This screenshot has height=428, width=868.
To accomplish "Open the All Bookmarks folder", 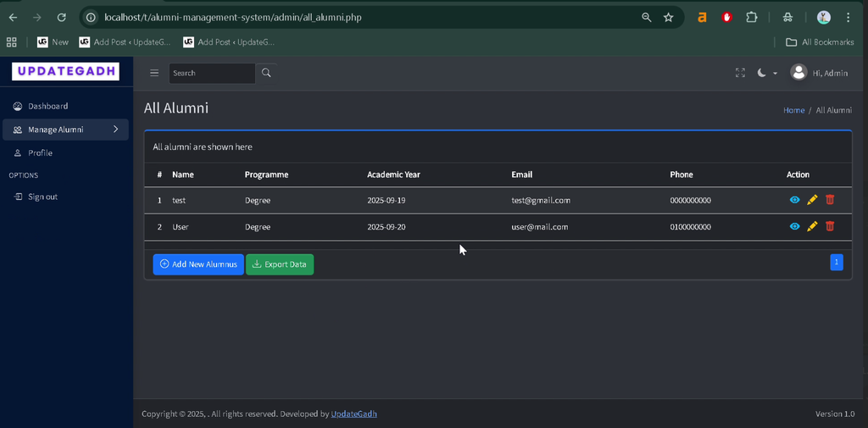I will click(x=820, y=42).
